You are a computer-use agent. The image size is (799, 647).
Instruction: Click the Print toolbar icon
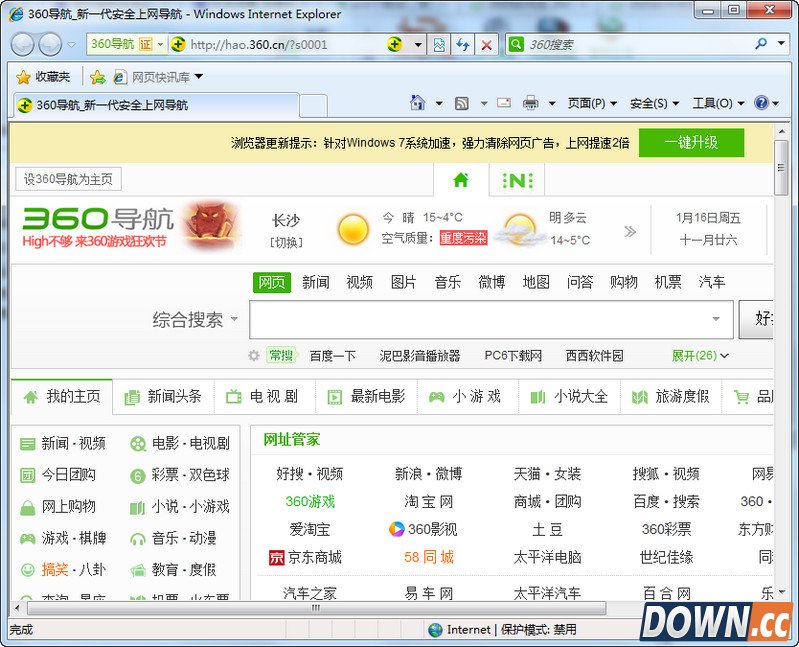point(530,103)
